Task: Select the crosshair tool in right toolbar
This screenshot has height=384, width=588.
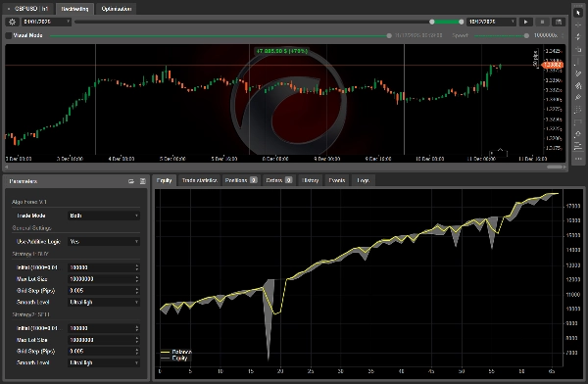Action: point(578,24)
